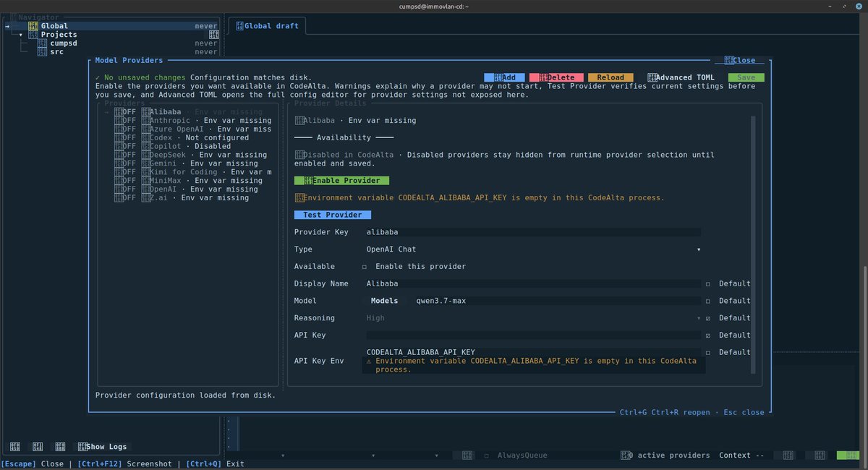868x470 pixels.
Task: Click the green Save button
Action: point(746,77)
